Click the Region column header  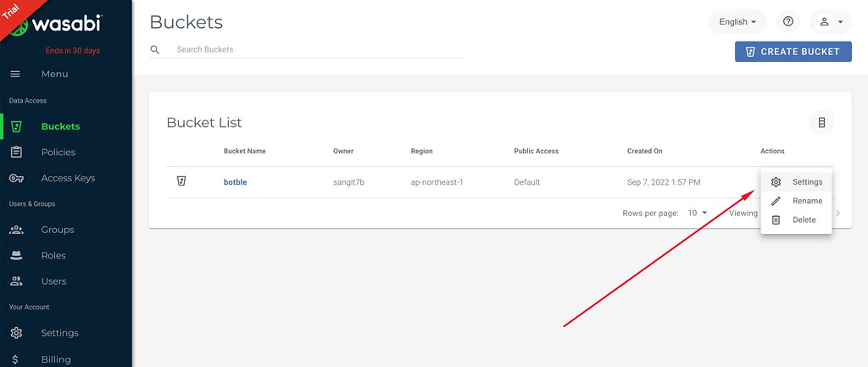(422, 151)
